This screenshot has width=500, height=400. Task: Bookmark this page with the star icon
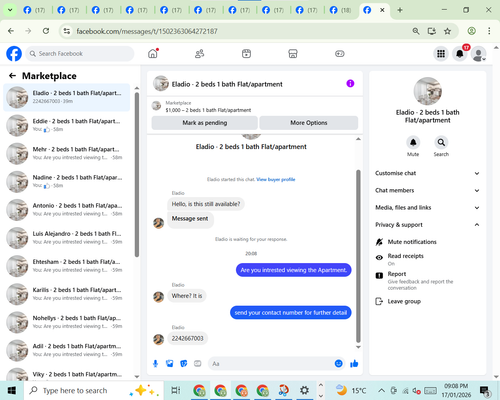[x=447, y=31]
